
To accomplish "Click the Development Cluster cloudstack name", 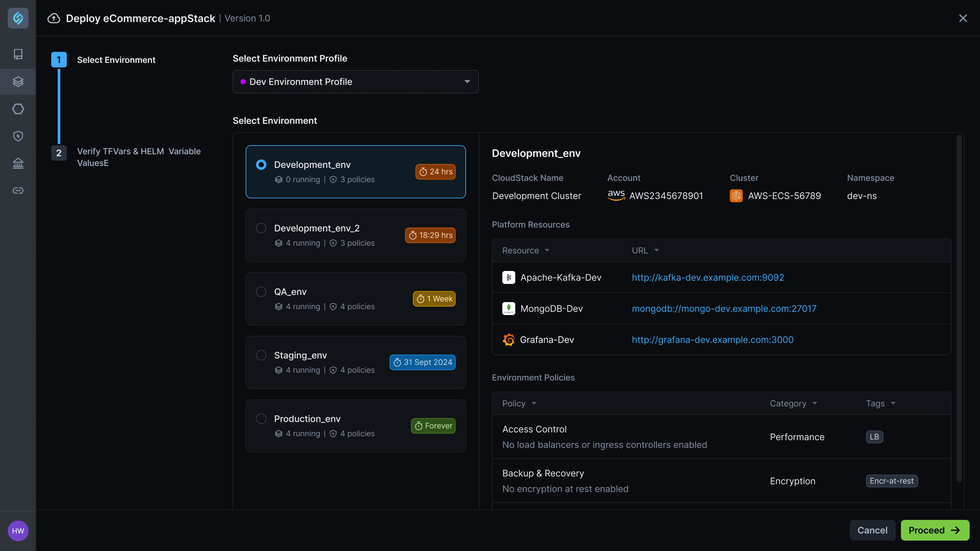I will (536, 196).
